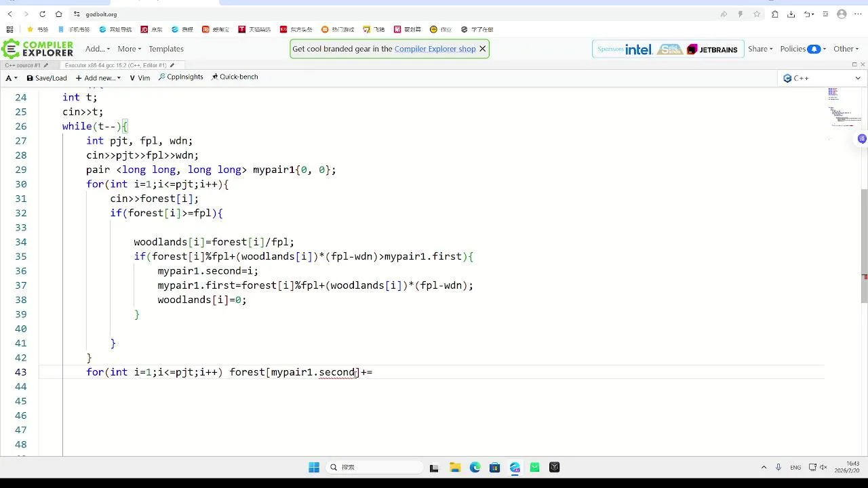The height and width of the screenshot is (488, 868).
Task: Switch the ENG input language
Action: [795, 467]
